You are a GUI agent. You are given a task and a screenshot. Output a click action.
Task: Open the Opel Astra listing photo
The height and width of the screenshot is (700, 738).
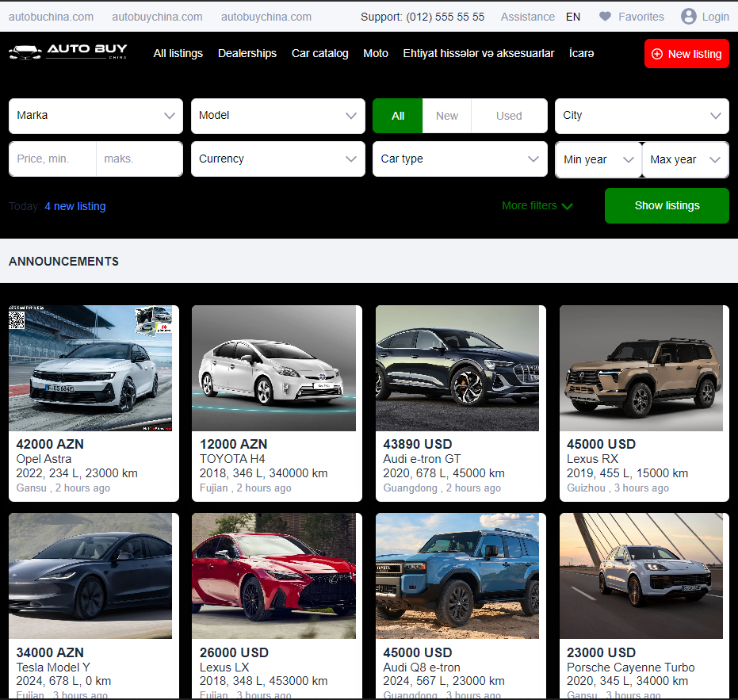[90, 368]
